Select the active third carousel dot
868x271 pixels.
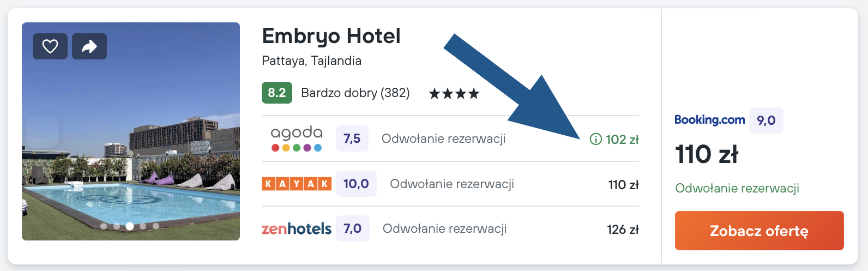click(130, 226)
